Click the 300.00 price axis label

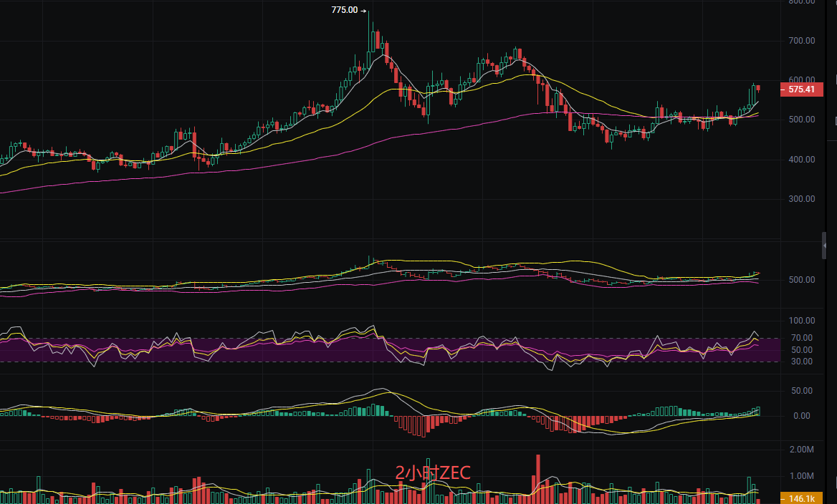click(800, 199)
